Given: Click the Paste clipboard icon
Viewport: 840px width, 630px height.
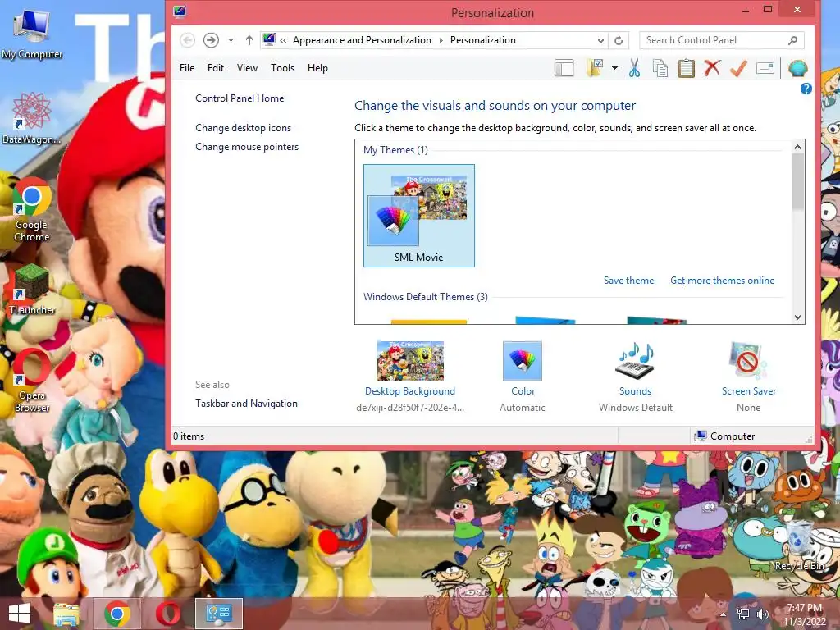Looking at the screenshot, I should pos(687,68).
